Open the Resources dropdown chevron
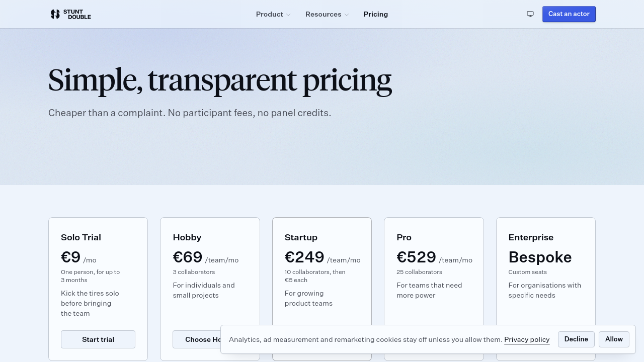The height and width of the screenshot is (362, 644). point(347,15)
